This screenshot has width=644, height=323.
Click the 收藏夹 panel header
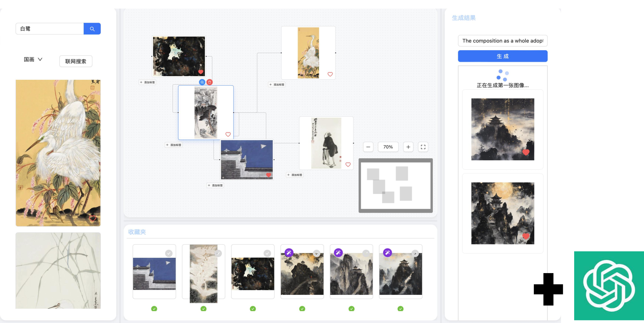tap(137, 232)
